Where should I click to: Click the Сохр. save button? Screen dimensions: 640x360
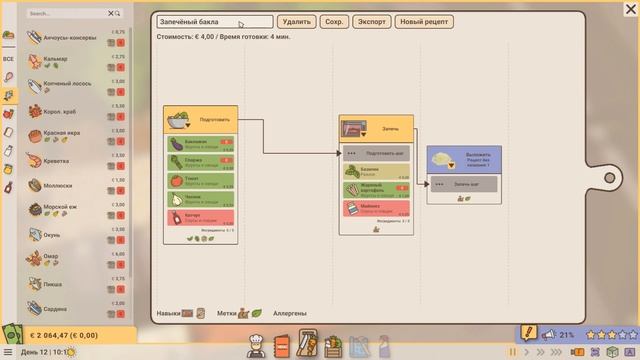coord(334,22)
